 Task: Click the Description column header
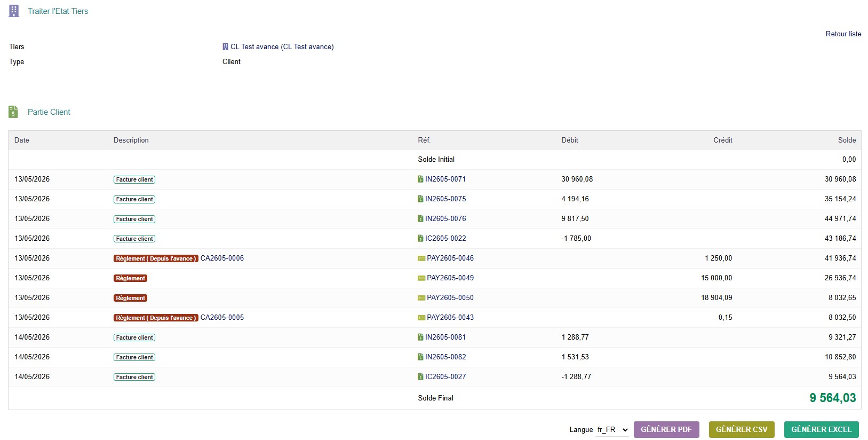tap(131, 140)
